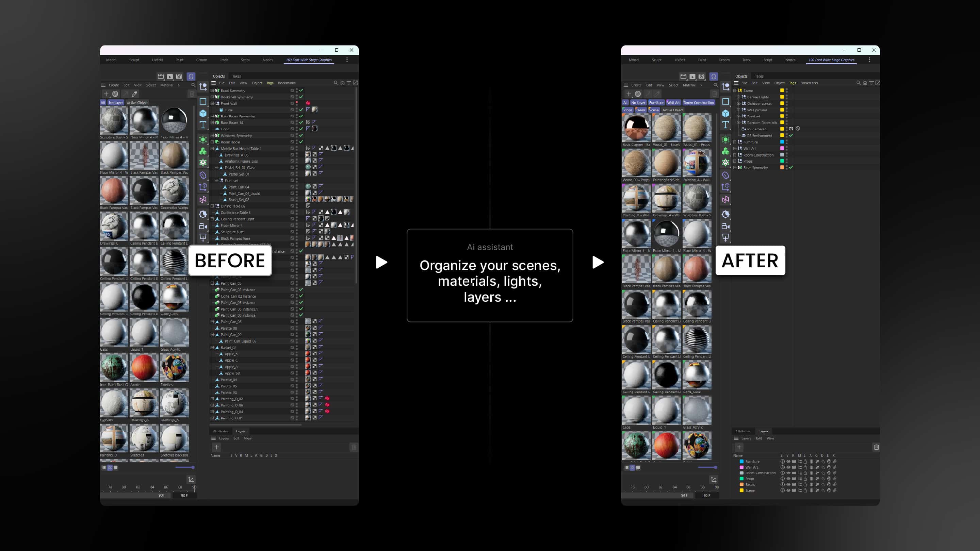The width and height of the screenshot is (980, 551).
Task: Click the Object Manager home icon in BEFORE window
Action: pyautogui.click(x=342, y=83)
